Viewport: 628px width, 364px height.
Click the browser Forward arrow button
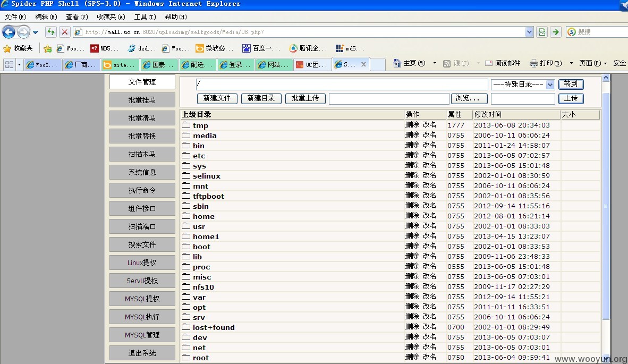click(23, 32)
